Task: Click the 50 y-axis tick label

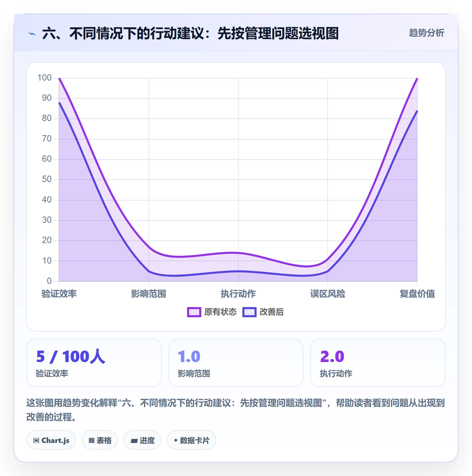Action: tap(47, 179)
